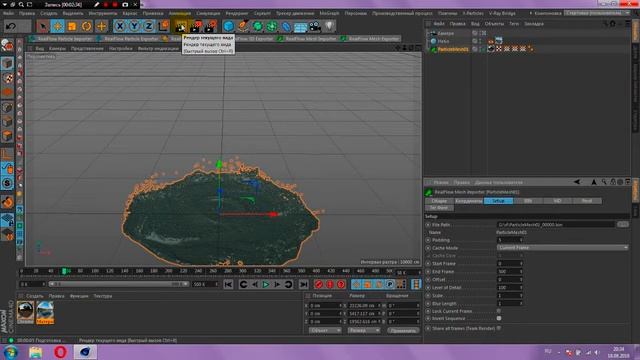
Task: Switch to Polygons mode in left palette
Action: (x=7, y=136)
